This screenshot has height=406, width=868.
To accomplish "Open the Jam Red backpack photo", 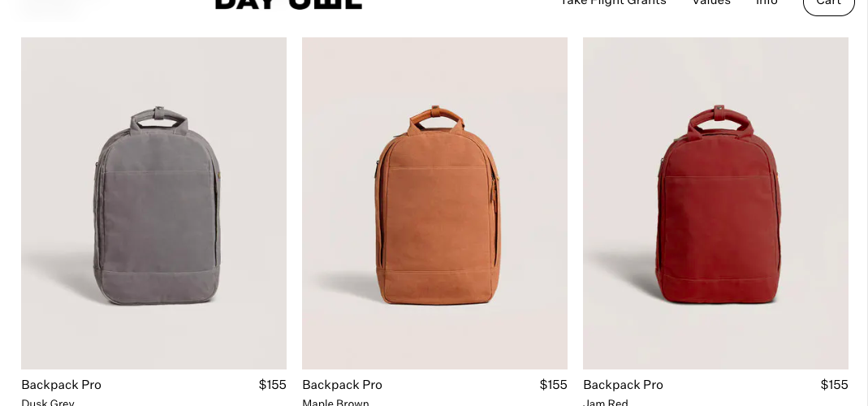I will coord(716,203).
